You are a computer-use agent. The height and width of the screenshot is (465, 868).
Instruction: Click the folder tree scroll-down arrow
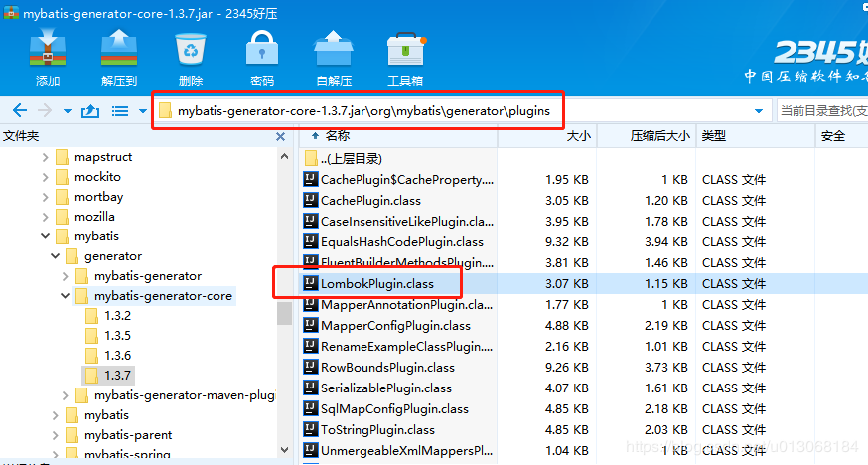pos(285,450)
